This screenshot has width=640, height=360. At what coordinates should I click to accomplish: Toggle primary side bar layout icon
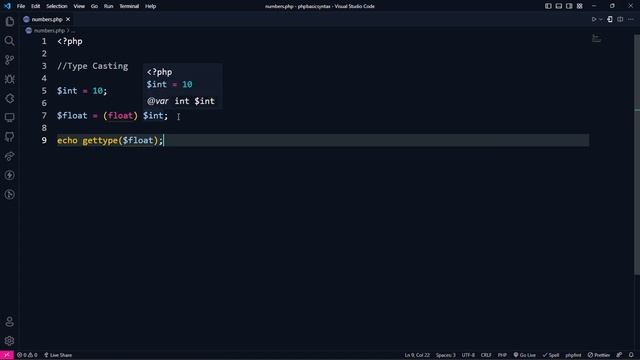(x=548, y=6)
